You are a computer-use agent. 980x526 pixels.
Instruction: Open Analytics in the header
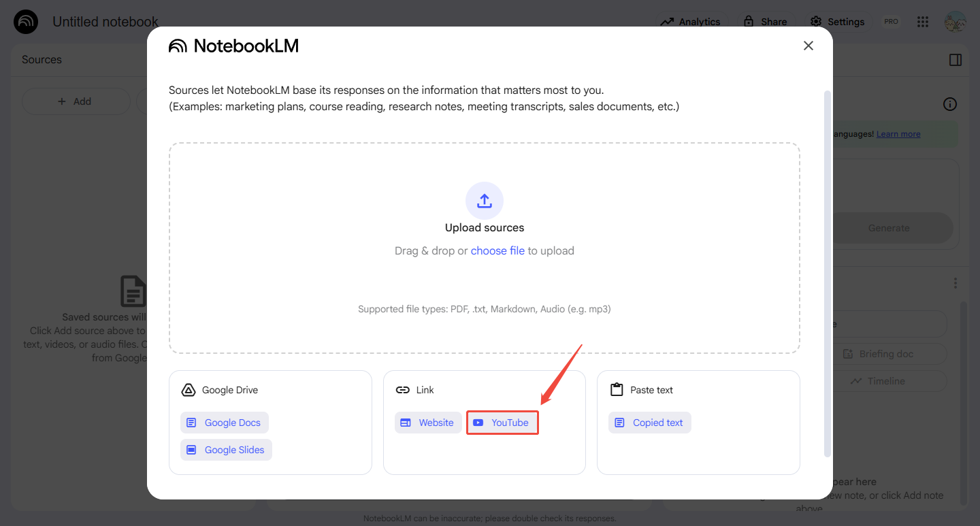[x=690, y=22]
